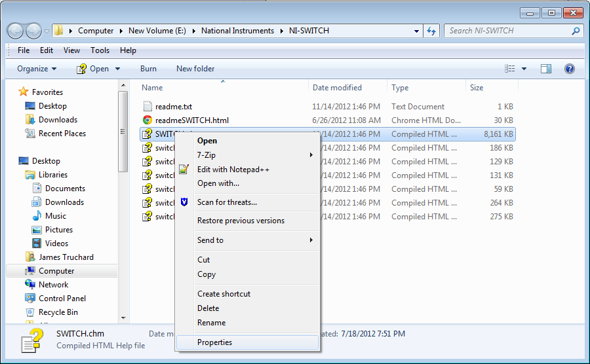Click the text file icon of readme.txt
This screenshot has width=590, height=364.
tap(147, 106)
